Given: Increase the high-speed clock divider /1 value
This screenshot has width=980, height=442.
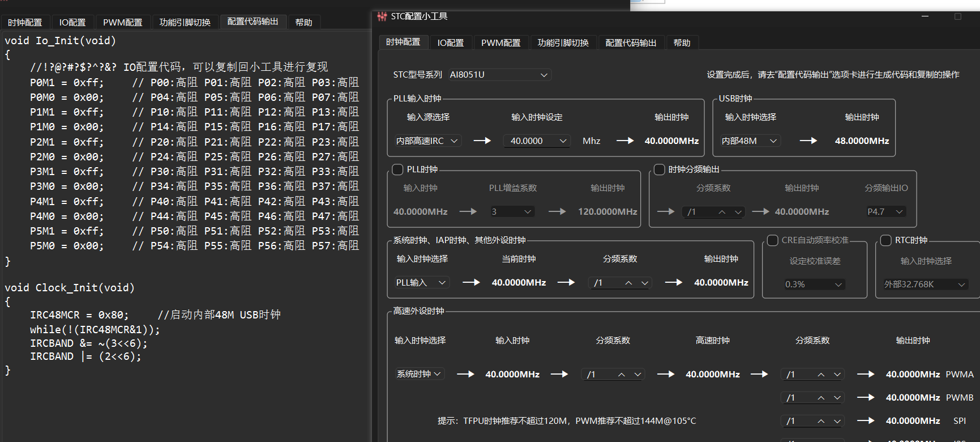Looking at the screenshot, I should click(622, 375).
